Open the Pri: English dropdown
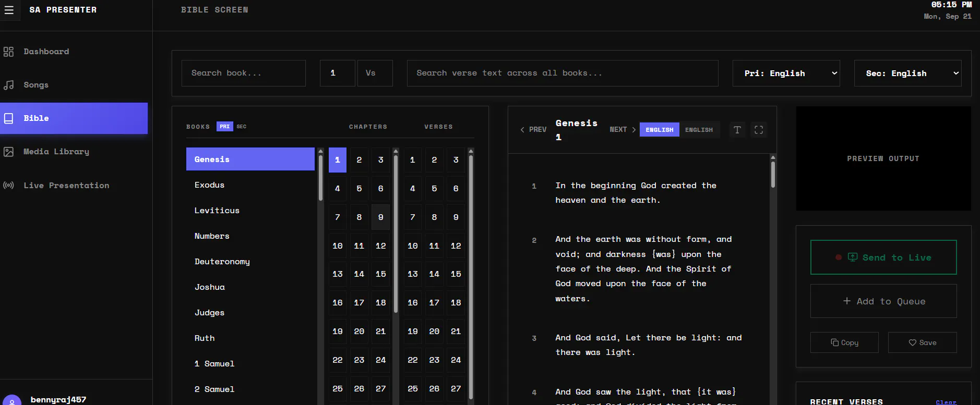 [786, 73]
